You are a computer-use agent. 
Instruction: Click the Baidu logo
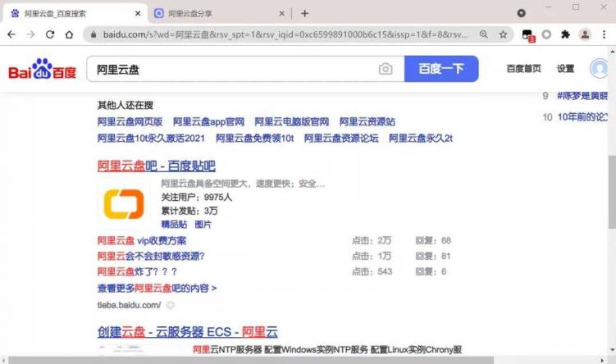pyautogui.click(x=42, y=69)
